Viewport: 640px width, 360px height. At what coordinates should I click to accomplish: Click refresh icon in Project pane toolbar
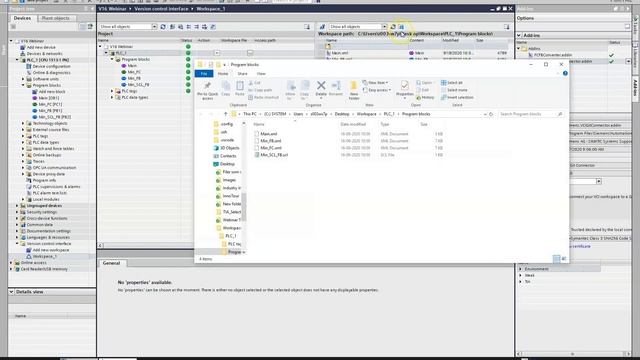[163, 27]
